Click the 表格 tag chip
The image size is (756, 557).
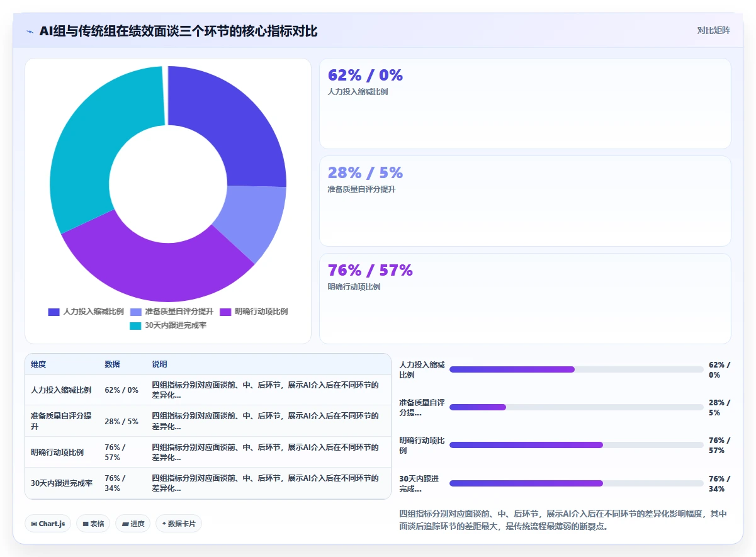(x=93, y=524)
